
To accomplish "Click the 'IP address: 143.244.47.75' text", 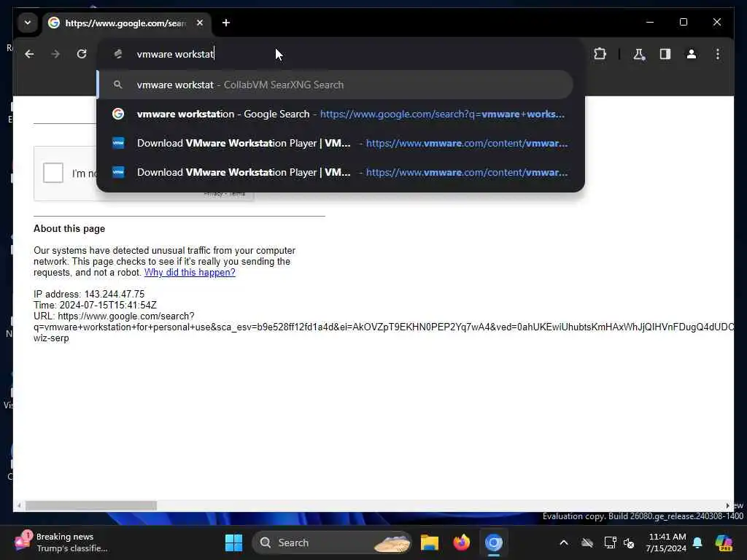I will (x=89, y=295).
